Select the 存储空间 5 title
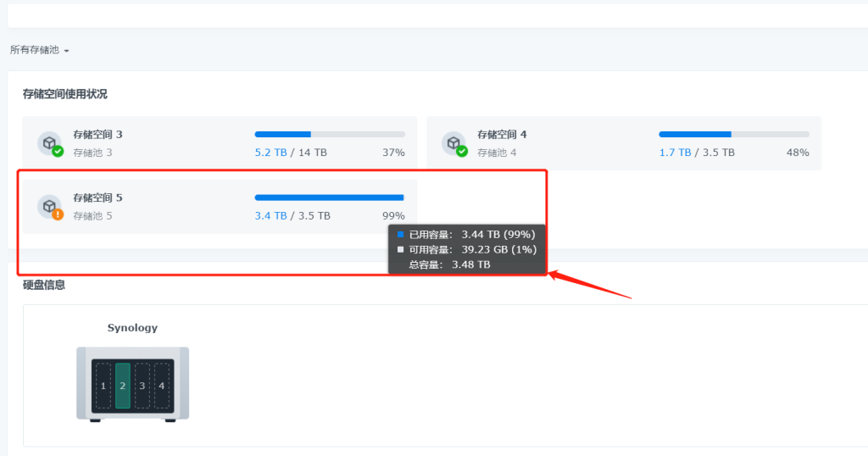 coord(97,197)
